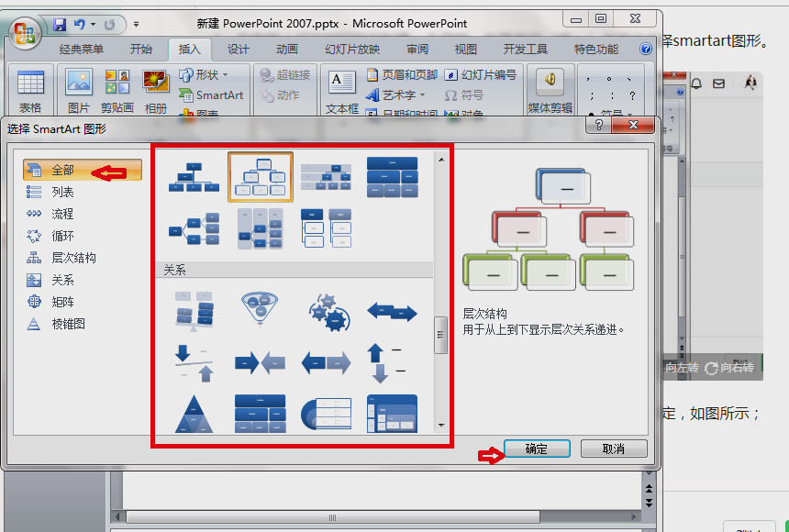Select 矩阵 category in SmartArt dialog

83,302
